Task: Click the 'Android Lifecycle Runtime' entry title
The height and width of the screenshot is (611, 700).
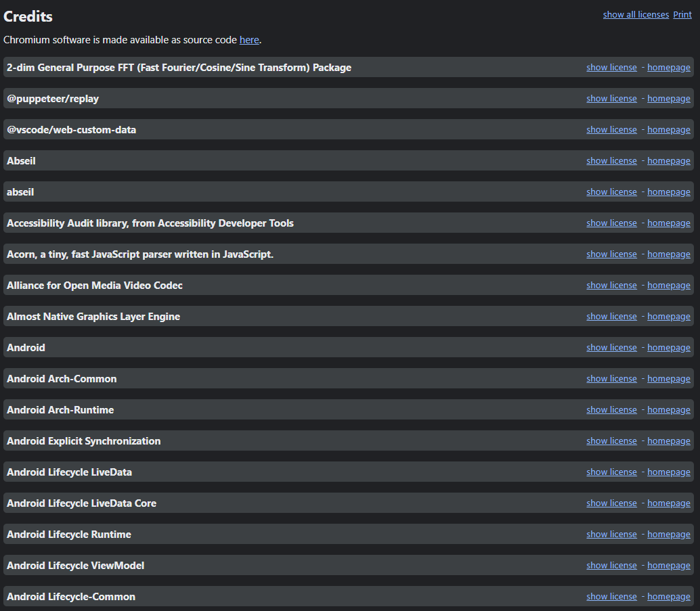Action: click(x=69, y=535)
